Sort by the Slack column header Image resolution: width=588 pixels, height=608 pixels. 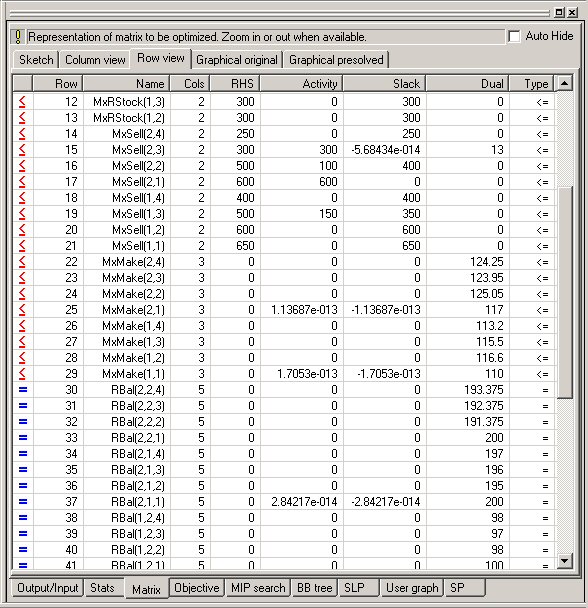click(x=384, y=83)
